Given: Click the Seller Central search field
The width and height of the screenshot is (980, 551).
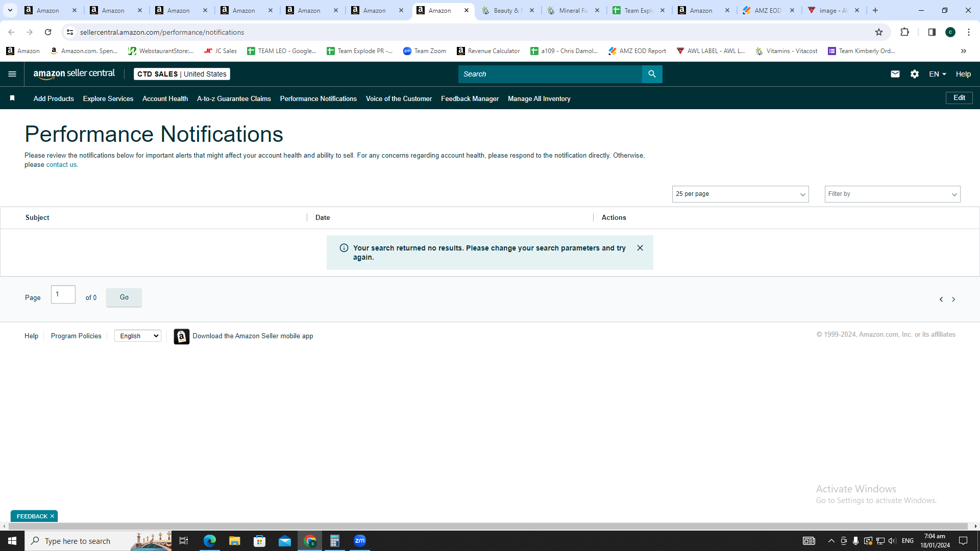Looking at the screenshot, I should [550, 74].
